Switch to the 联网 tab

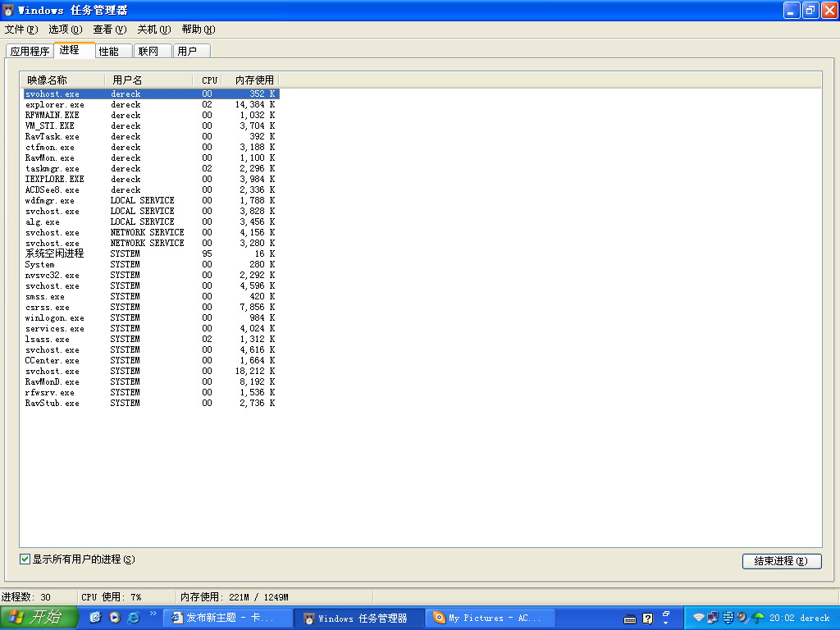153,52
